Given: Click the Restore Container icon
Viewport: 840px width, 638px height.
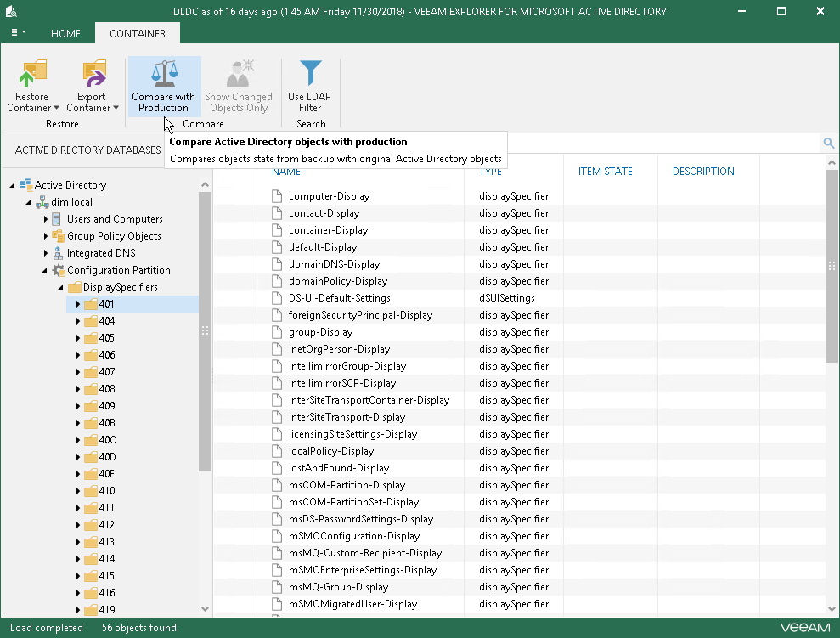Looking at the screenshot, I should pos(32,73).
